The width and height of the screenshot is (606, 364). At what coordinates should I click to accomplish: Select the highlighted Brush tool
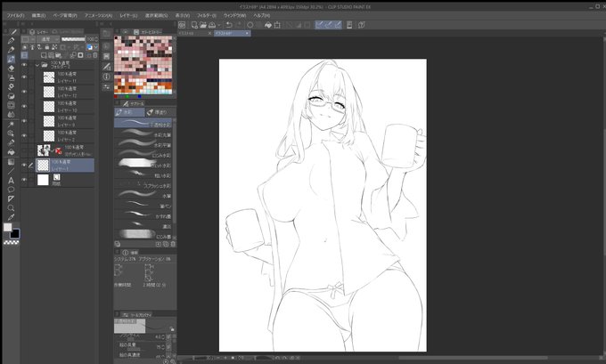12,59
